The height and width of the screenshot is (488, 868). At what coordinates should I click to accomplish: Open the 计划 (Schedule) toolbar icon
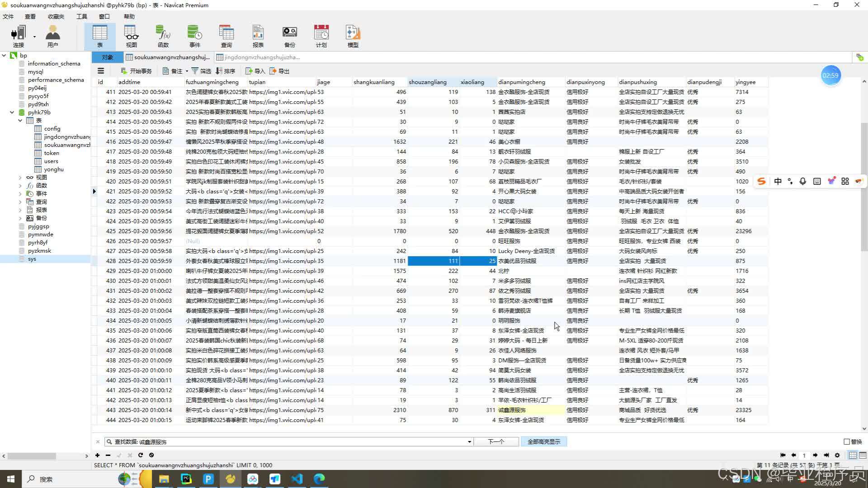(321, 36)
